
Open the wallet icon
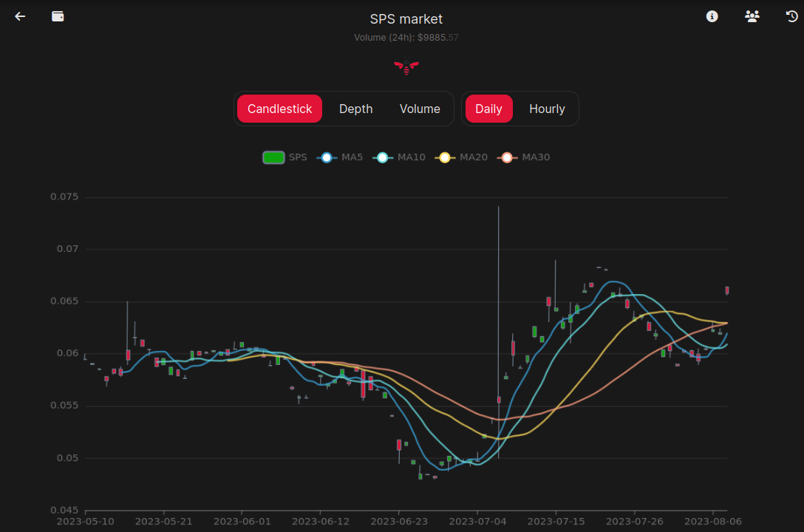tap(58, 16)
